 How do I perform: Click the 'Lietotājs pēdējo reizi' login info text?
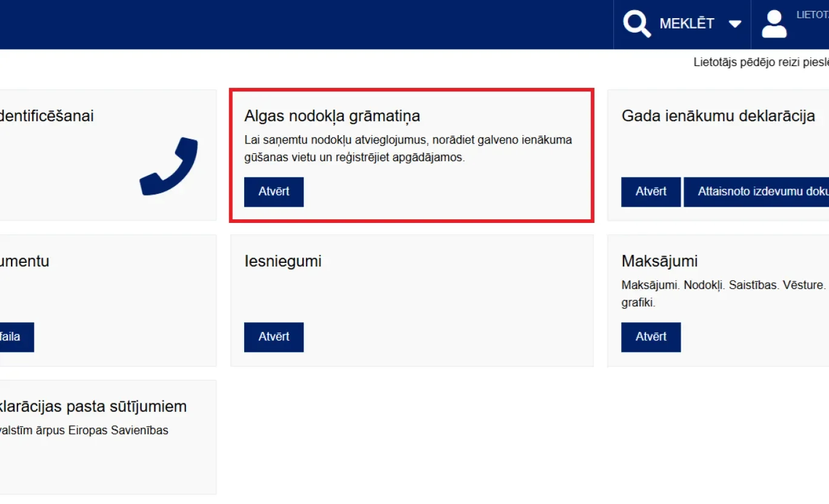pyautogui.click(x=761, y=62)
